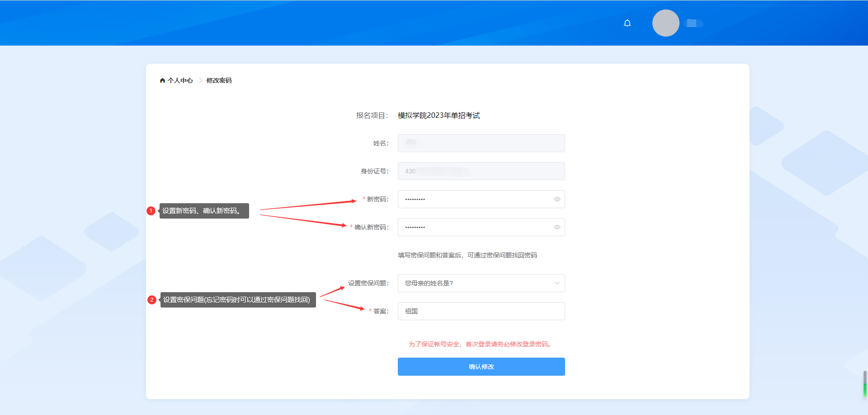Viewport: 868px width, 415px height.
Task: Click the user avatar in the header
Action: pos(665,23)
